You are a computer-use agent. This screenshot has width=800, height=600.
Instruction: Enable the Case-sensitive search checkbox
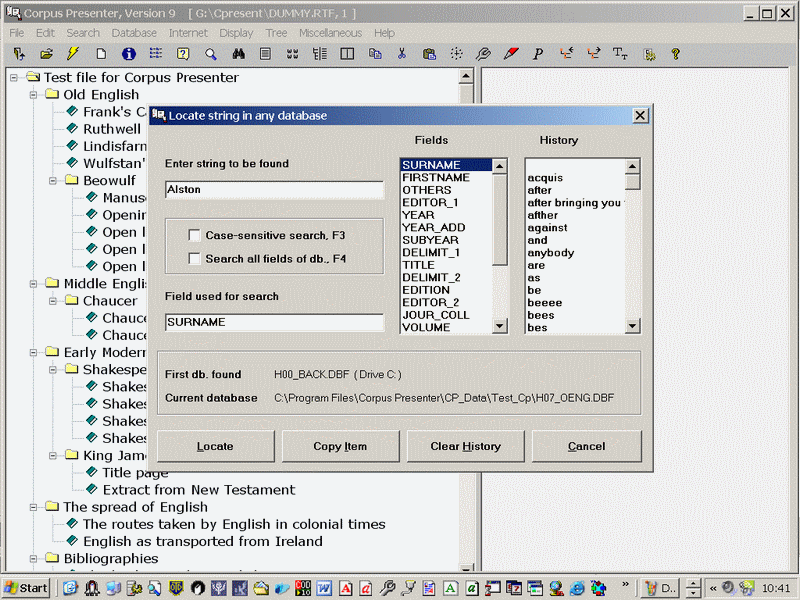[195, 235]
